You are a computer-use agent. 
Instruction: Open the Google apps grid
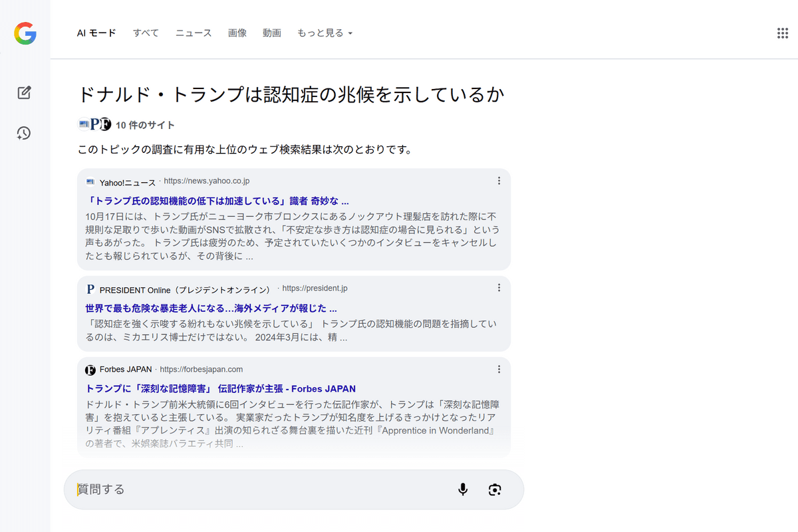[x=782, y=33]
